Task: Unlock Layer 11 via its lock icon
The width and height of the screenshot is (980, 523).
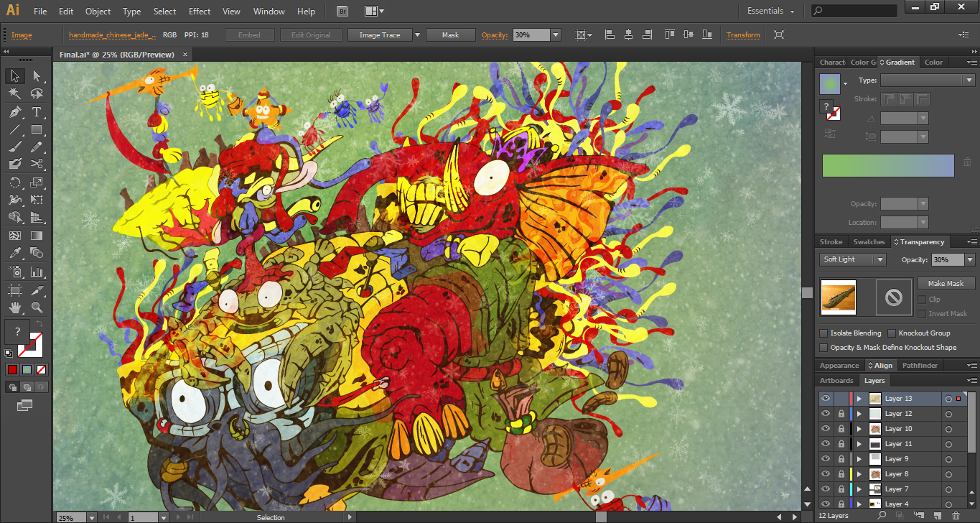Action: (841, 444)
